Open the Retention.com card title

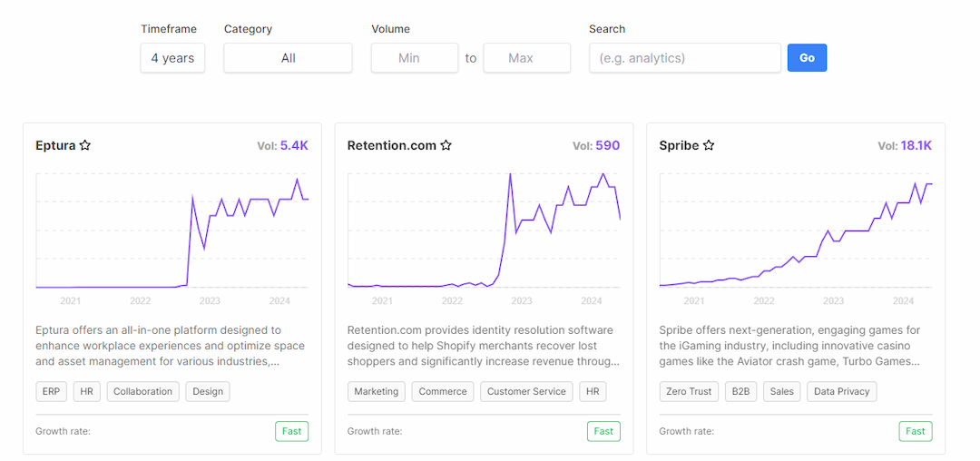coord(392,145)
